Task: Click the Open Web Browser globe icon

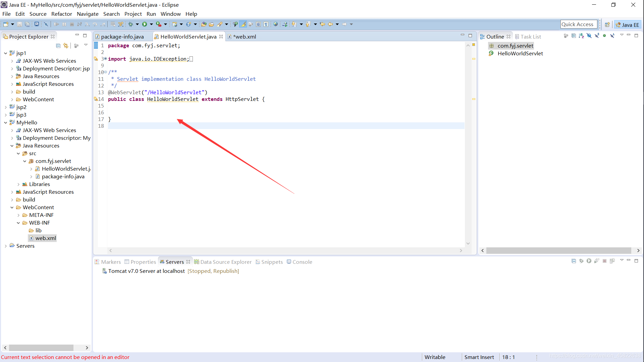Action: 275,24
